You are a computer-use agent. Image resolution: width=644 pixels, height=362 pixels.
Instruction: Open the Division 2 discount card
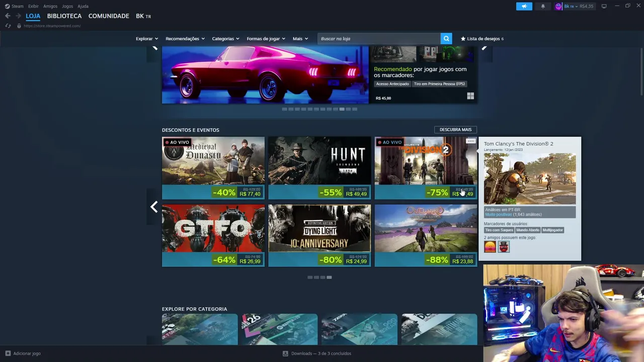pos(426,168)
